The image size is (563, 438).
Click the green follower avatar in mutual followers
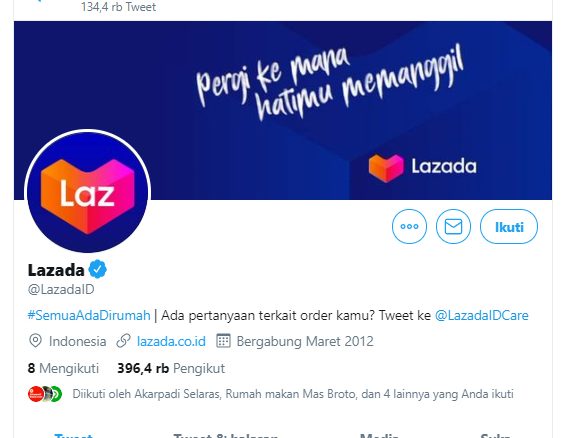pyautogui.click(x=57, y=394)
